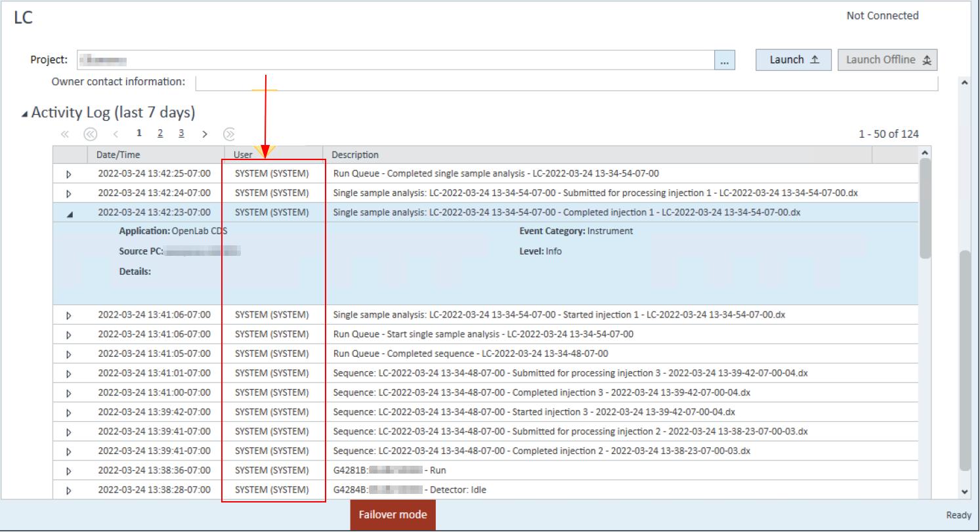Select page 1 in the pager
This screenshot has width=980, height=532.
[x=139, y=134]
